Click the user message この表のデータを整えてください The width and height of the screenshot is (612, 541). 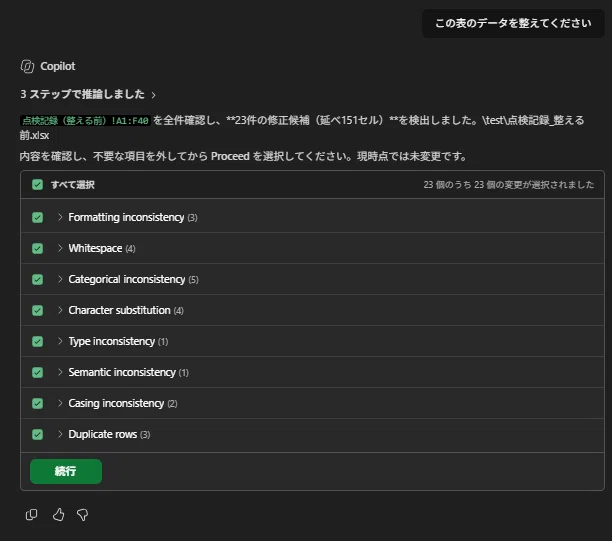click(x=513, y=23)
